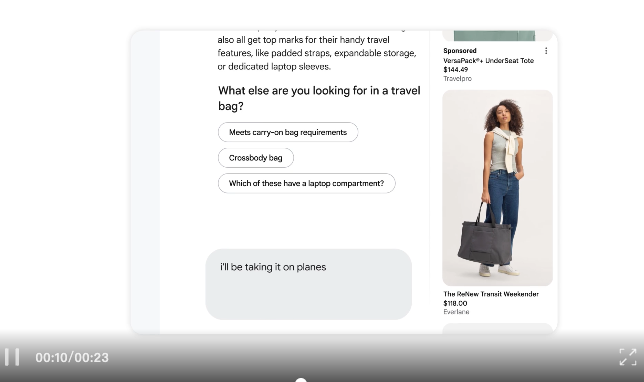Click the $144.49 price of the tote
The image size is (644, 382).
pyautogui.click(x=455, y=69)
